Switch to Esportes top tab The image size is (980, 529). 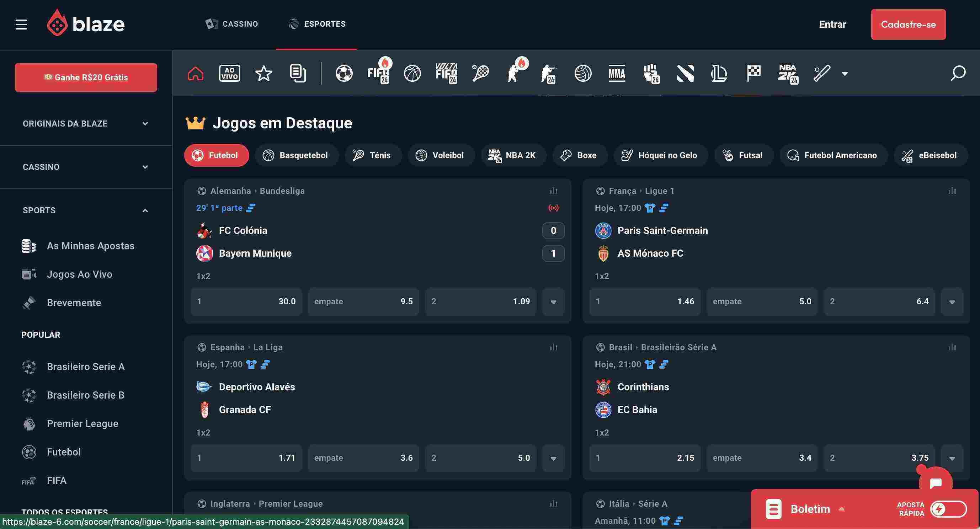tap(316, 24)
